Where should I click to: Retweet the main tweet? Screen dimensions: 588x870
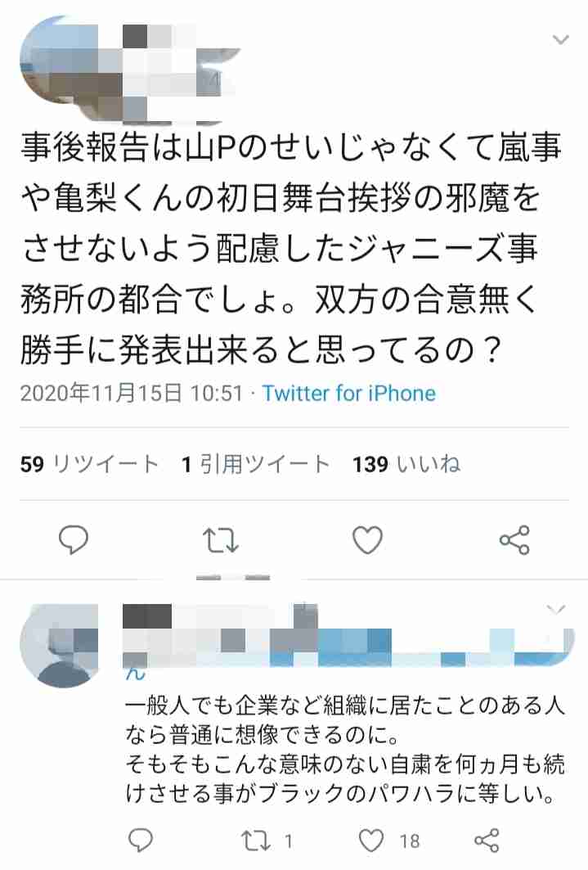coord(221,540)
